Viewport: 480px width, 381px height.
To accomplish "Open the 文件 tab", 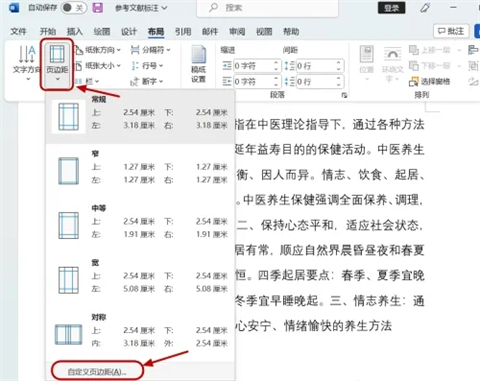I will (18, 32).
